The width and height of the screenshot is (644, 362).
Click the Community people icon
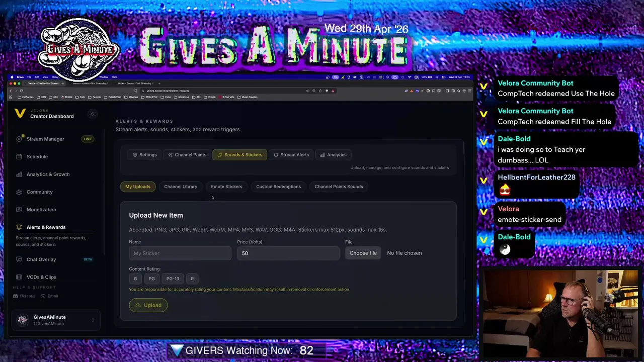point(19,192)
